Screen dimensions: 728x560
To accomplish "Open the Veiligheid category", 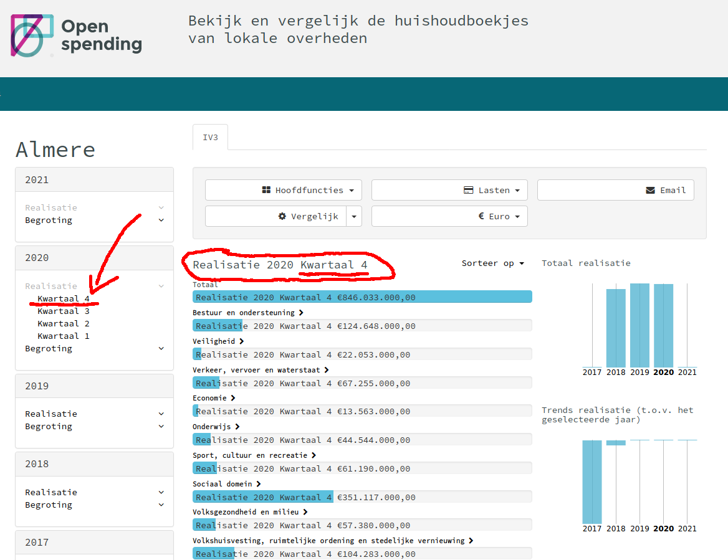I will [218, 341].
